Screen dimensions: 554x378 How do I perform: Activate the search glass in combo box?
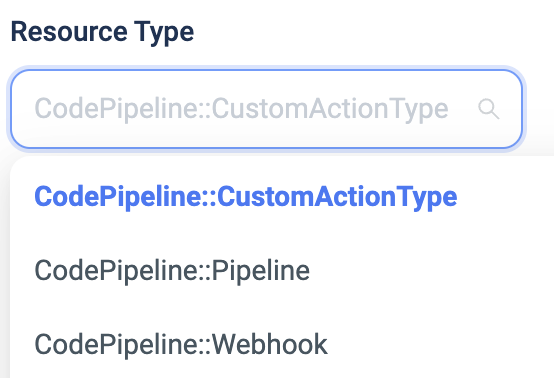coord(489,109)
